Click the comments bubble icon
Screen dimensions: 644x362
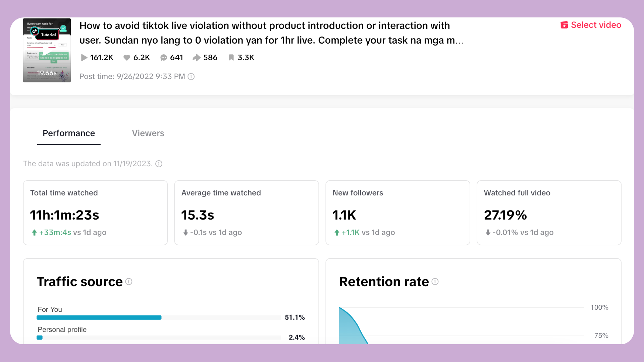point(163,58)
